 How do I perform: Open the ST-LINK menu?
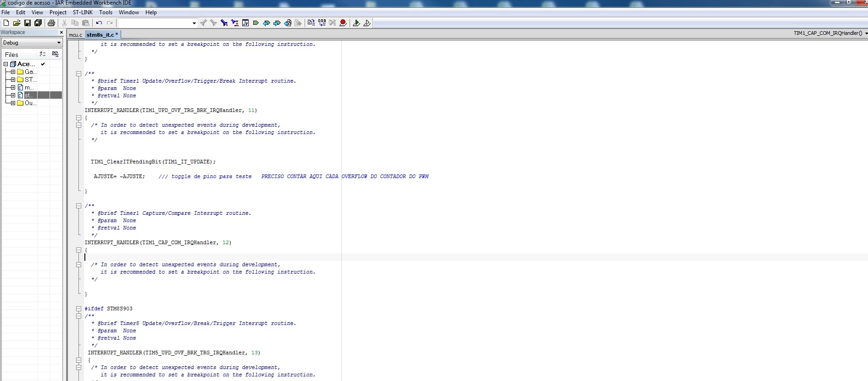pos(83,12)
